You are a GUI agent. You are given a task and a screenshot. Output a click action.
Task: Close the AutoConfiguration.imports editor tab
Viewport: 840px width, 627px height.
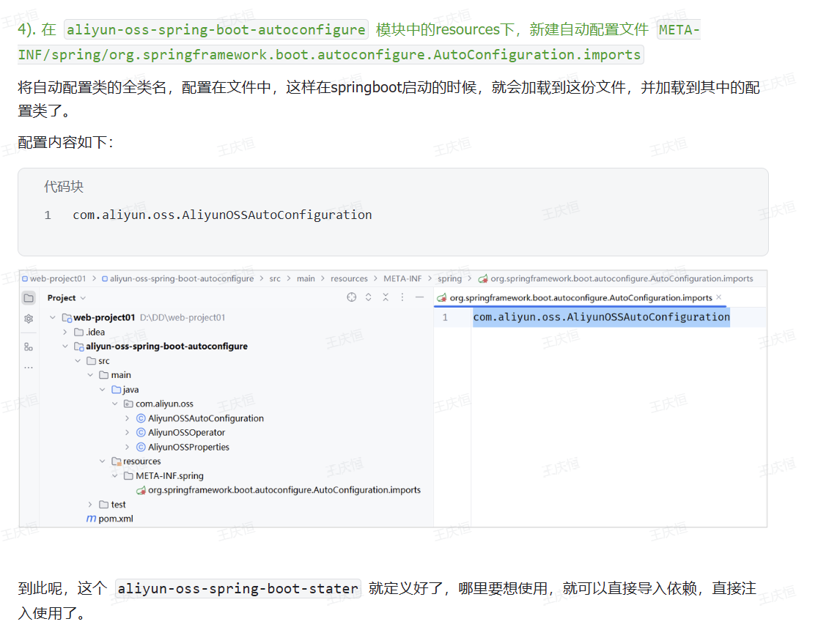click(719, 297)
